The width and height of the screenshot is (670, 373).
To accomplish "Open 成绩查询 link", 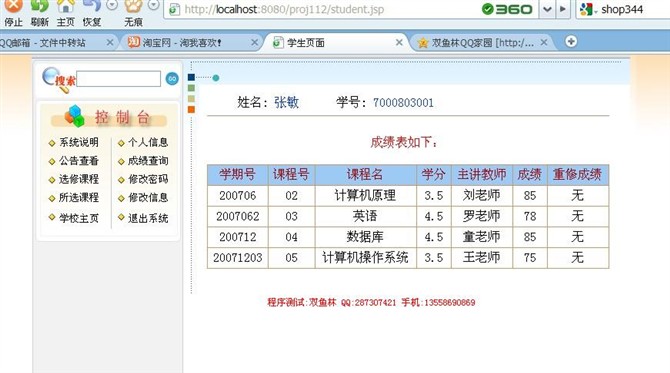I will click(x=148, y=161).
